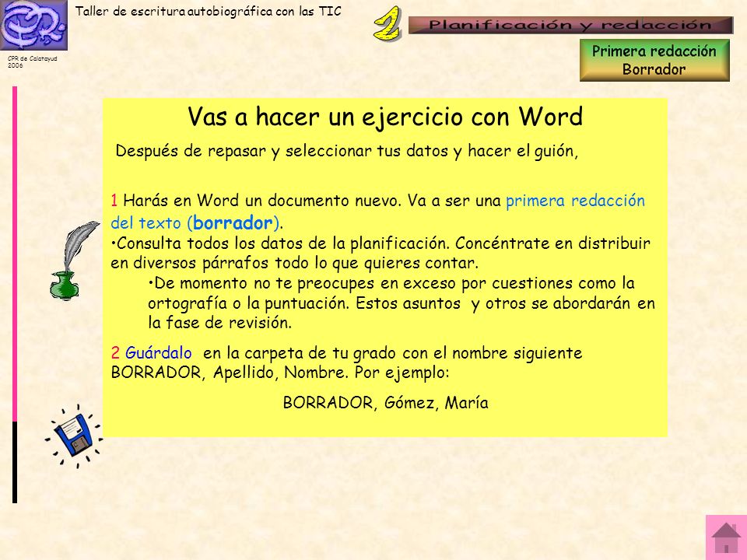Open the Primera redacción Borrador button
The image size is (747, 560).
(x=654, y=60)
